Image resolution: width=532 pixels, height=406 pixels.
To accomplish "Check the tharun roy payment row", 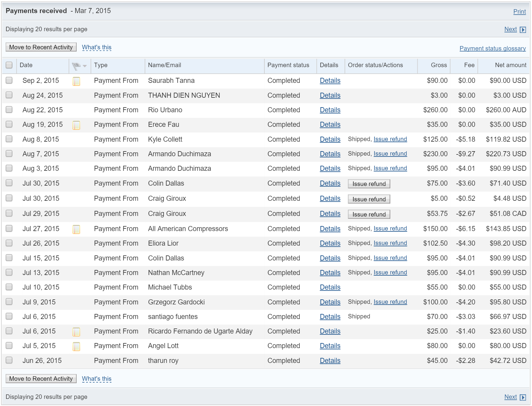I will point(9,360).
